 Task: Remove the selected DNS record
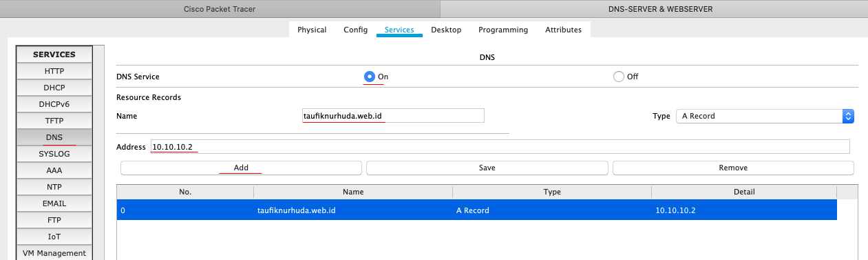click(733, 168)
